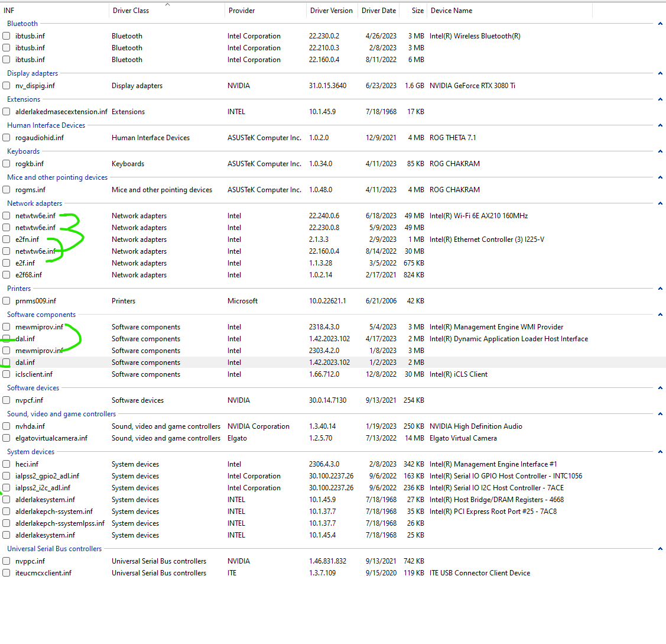666x644 pixels.
Task: Check the e2f68.inf network driver box
Action: pos(6,275)
